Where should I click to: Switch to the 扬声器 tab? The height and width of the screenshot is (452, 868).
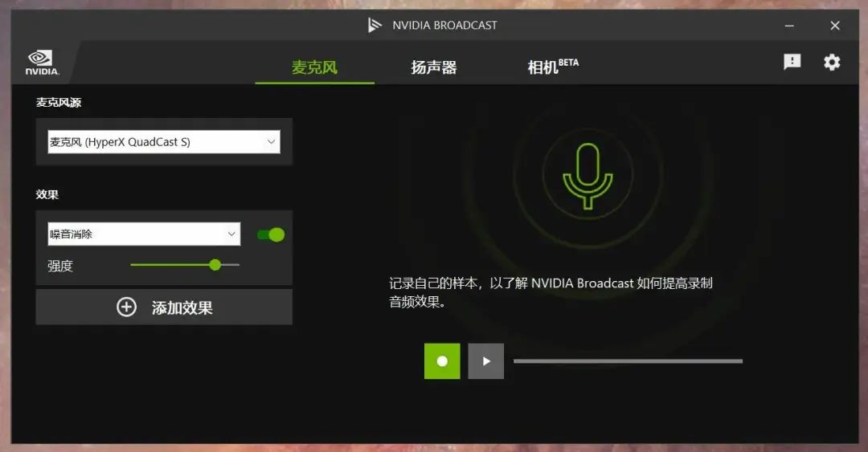click(434, 67)
